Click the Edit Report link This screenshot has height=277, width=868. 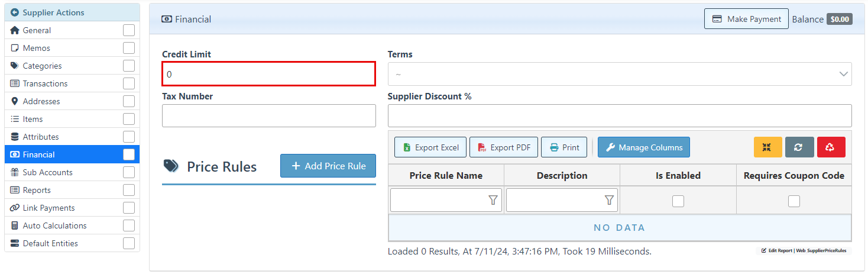[x=778, y=251]
